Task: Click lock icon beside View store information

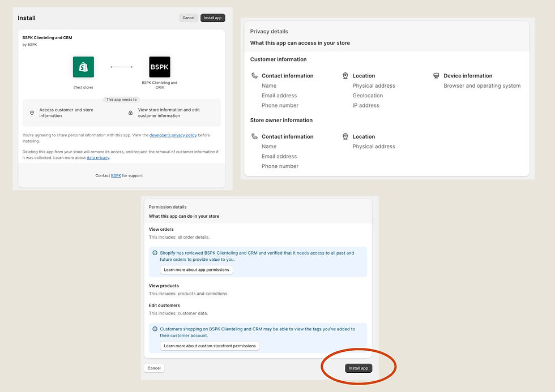Action: click(x=131, y=113)
